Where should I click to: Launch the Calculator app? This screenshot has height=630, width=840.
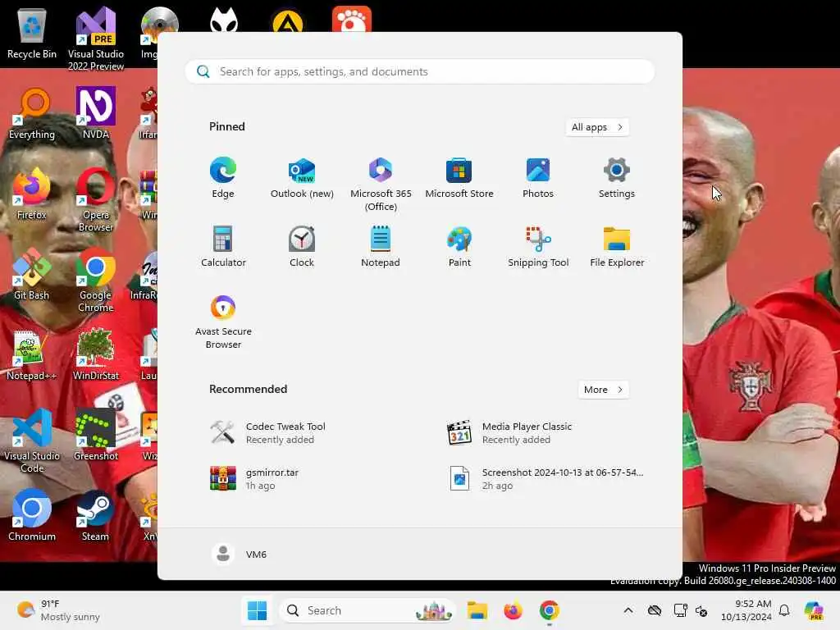pyautogui.click(x=223, y=246)
